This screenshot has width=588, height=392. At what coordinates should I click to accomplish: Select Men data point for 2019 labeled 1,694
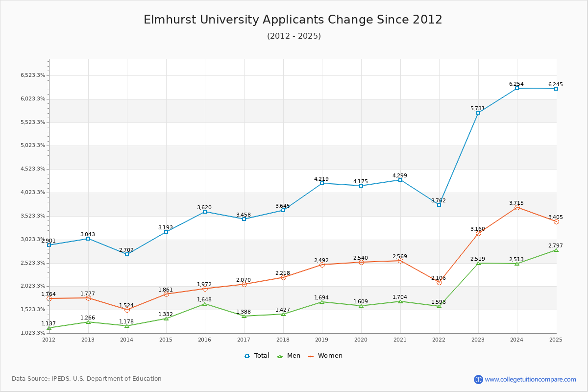[322, 302]
